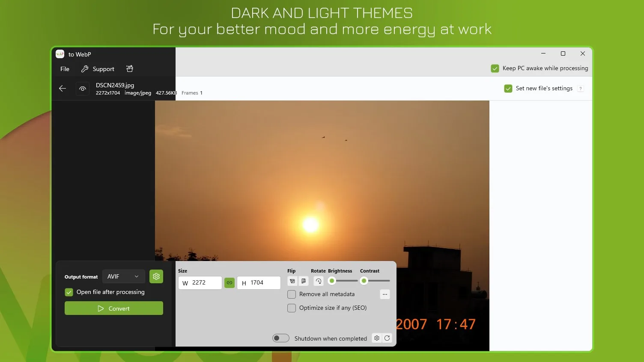Click the image/jpeg type label
Viewport: 644px width, 362px height.
138,93
